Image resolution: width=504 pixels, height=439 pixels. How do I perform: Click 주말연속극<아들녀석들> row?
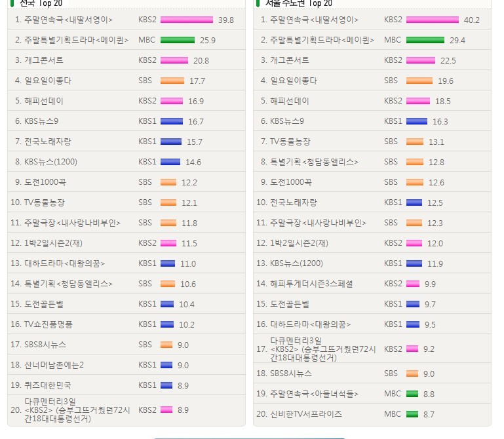pyautogui.click(x=372, y=394)
